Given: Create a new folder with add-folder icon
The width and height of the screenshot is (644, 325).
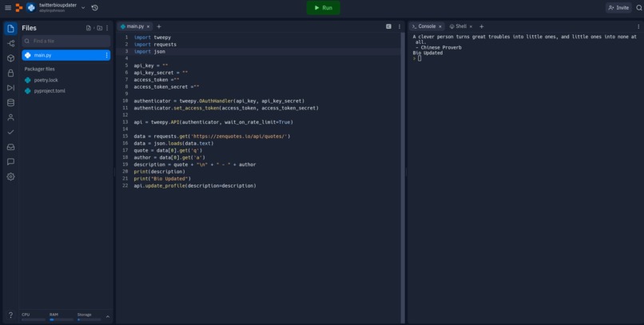Looking at the screenshot, I should pyautogui.click(x=99, y=28).
